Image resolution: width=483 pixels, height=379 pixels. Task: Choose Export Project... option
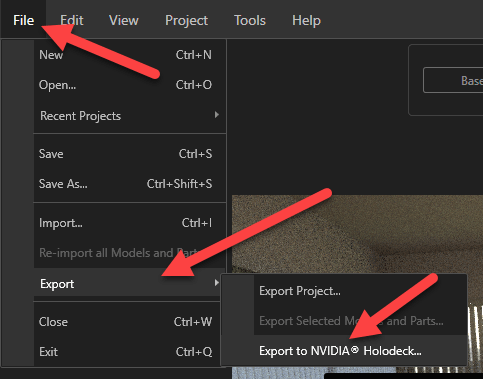[360, 291]
